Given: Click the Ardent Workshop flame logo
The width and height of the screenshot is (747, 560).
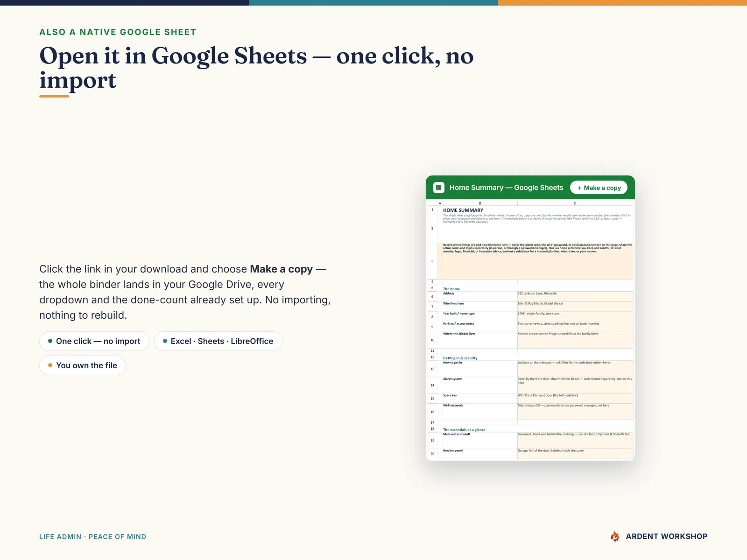Looking at the screenshot, I should click(615, 536).
